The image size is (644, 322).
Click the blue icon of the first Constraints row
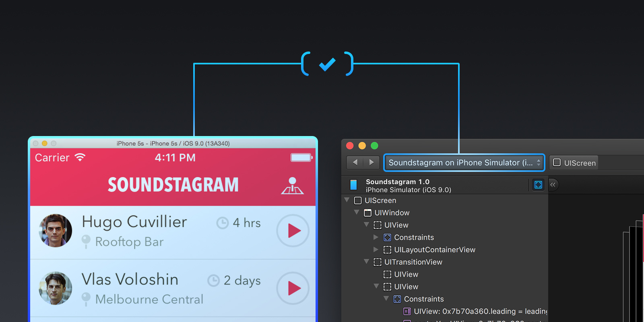(387, 237)
